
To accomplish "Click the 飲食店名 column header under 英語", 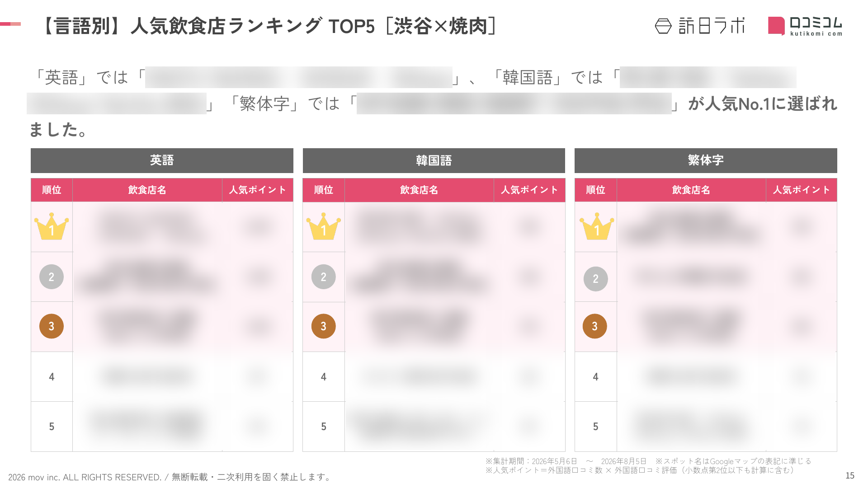I will (x=147, y=190).
